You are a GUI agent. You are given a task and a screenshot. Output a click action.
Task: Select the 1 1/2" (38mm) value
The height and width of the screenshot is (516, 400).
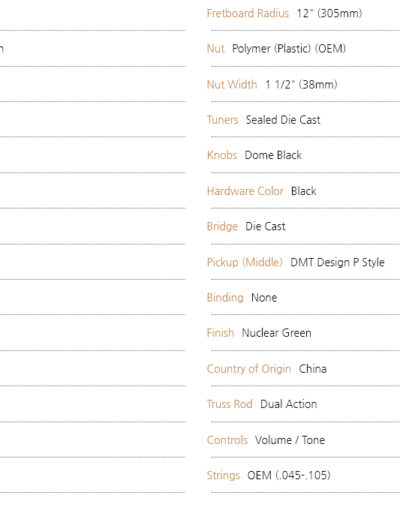pyautogui.click(x=301, y=84)
